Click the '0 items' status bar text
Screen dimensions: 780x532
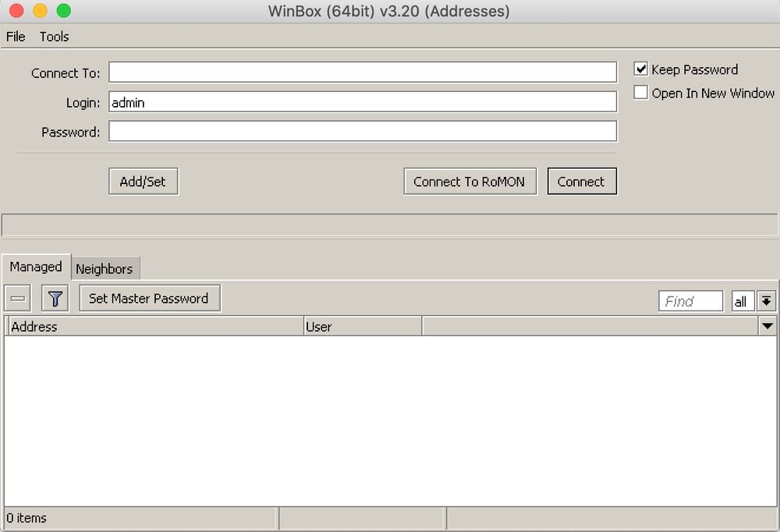tap(27, 519)
